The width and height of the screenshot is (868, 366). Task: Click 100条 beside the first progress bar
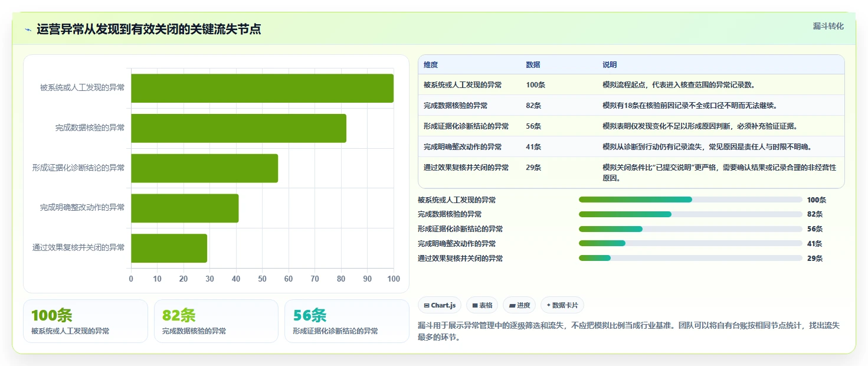pos(817,200)
